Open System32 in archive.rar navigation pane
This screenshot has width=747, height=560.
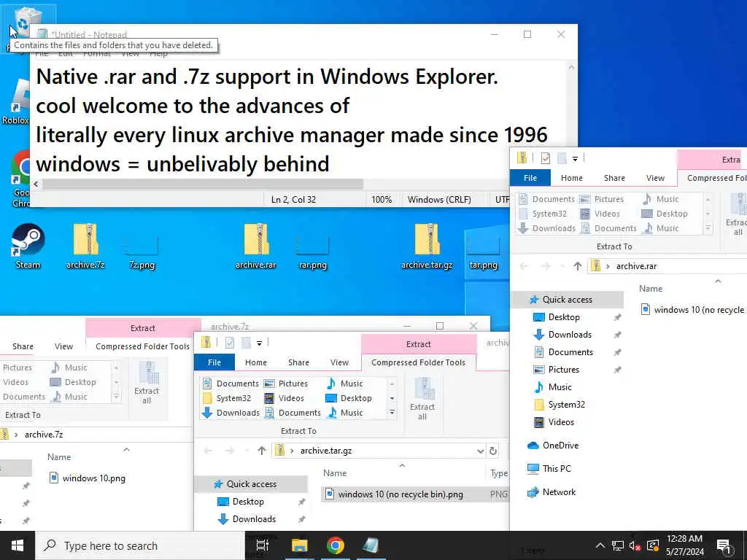(566, 405)
